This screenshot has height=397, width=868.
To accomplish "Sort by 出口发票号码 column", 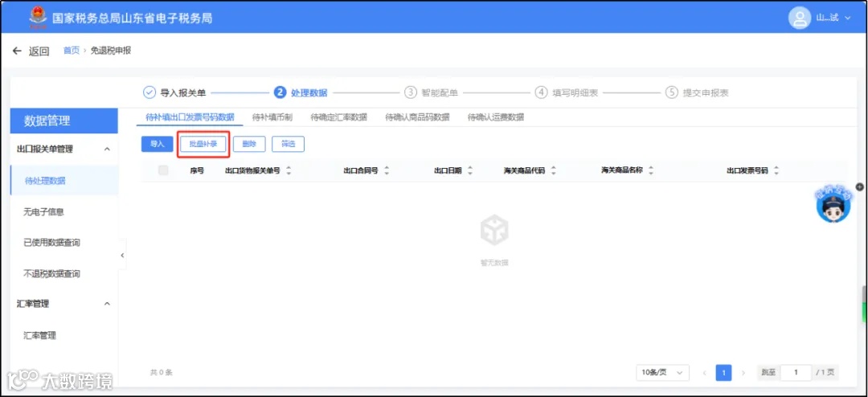I will coord(776,170).
